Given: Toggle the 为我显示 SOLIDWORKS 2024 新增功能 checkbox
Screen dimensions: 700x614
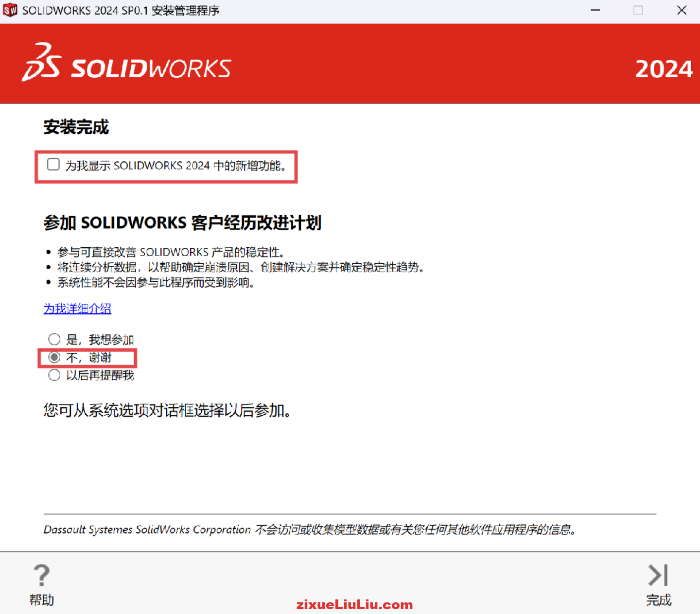Looking at the screenshot, I should [x=53, y=165].
